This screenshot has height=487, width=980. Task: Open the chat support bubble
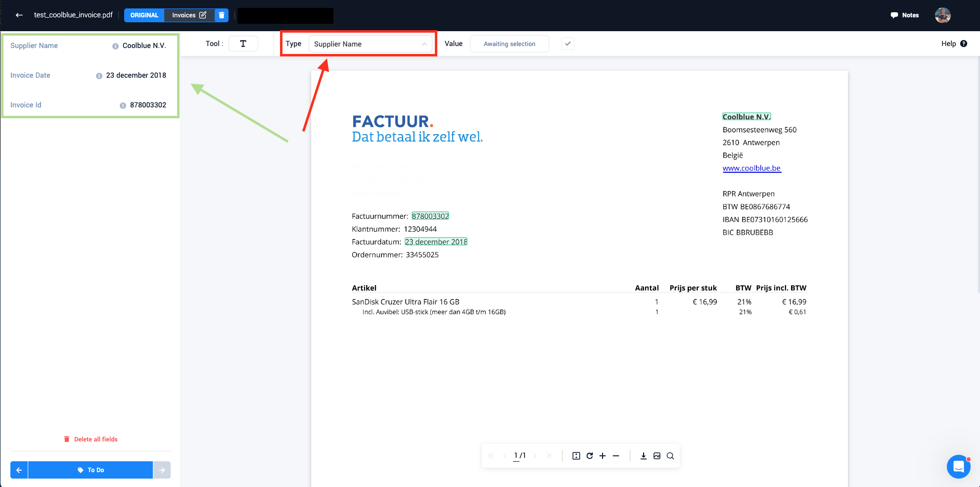(958, 467)
